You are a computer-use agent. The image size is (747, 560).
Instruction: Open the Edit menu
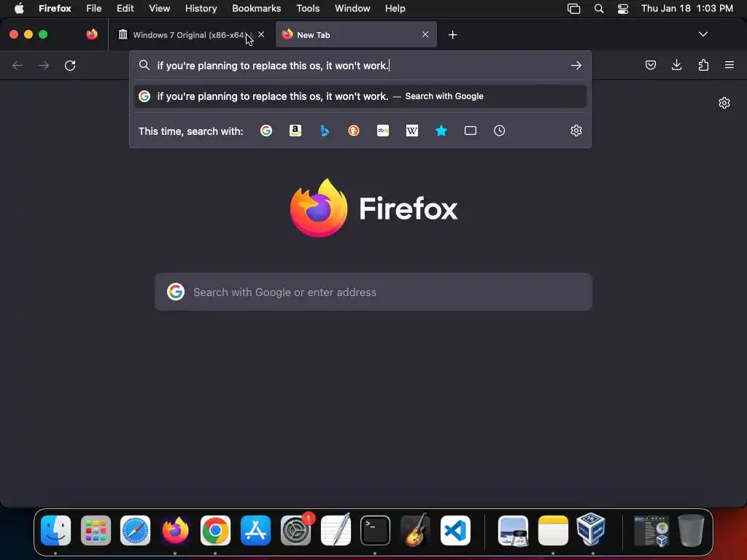[x=125, y=8]
